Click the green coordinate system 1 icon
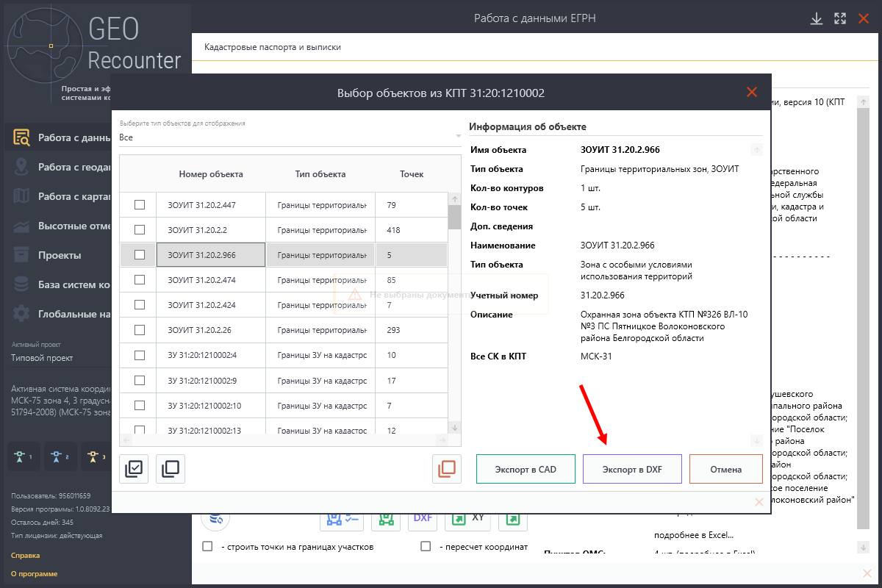The height and width of the screenshot is (588, 882). [x=23, y=456]
